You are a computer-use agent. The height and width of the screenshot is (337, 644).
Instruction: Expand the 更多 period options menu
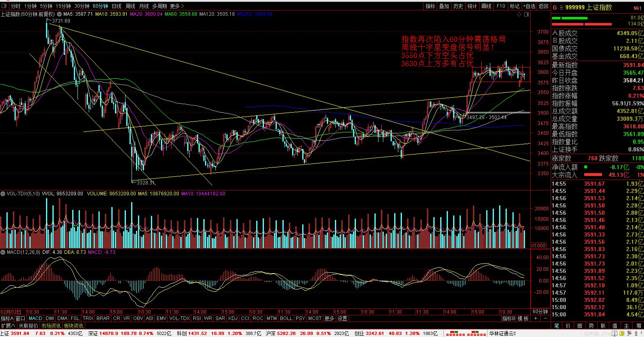click(177, 6)
